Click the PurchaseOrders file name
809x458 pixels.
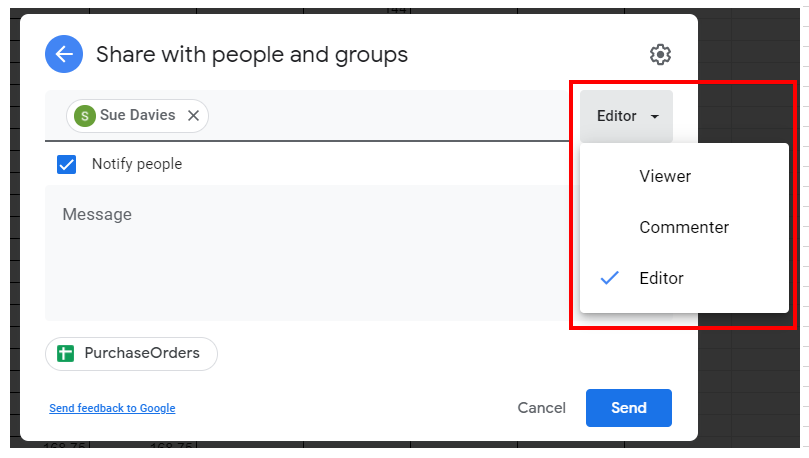[142, 353]
